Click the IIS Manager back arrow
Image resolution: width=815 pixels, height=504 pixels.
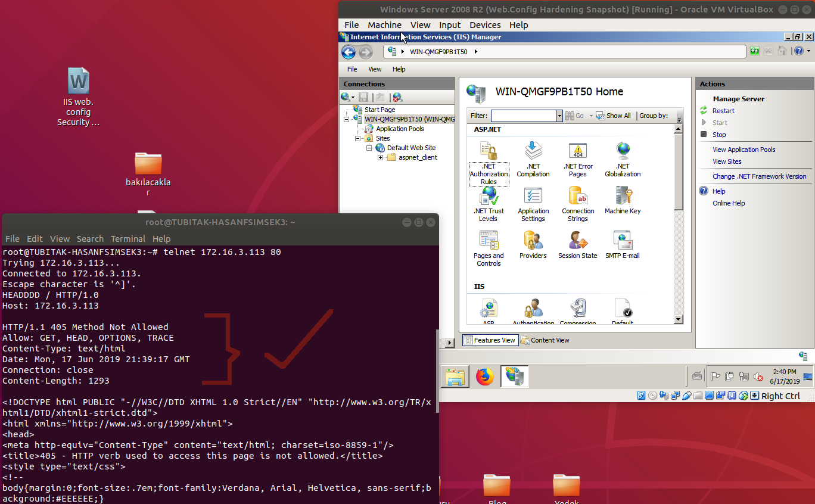pos(349,52)
